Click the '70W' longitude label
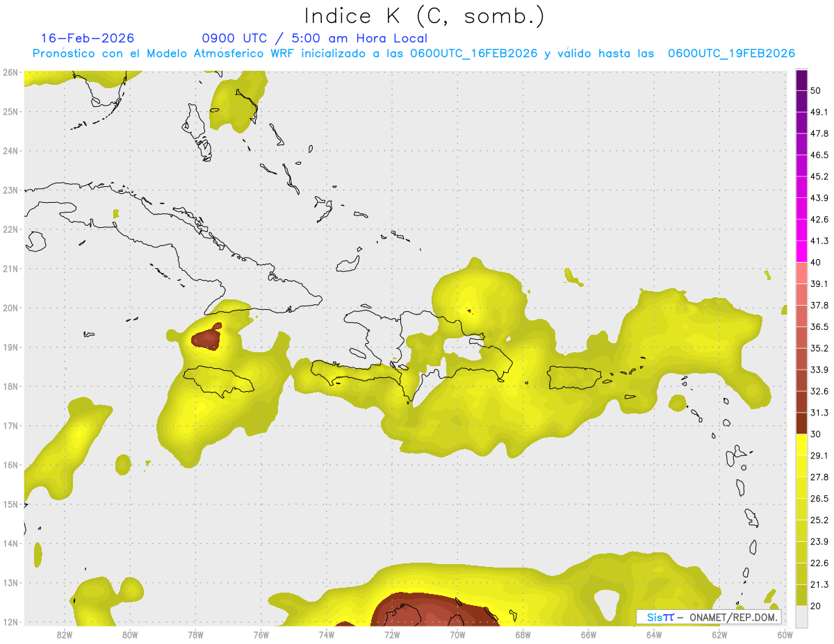Viewport: 834px width, 644px height. (x=457, y=634)
